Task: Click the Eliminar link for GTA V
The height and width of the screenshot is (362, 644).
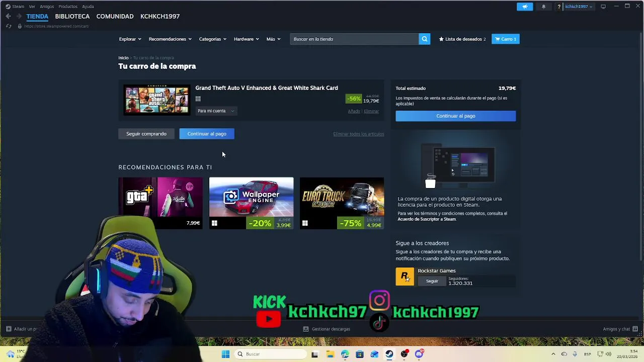Action: pyautogui.click(x=371, y=111)
